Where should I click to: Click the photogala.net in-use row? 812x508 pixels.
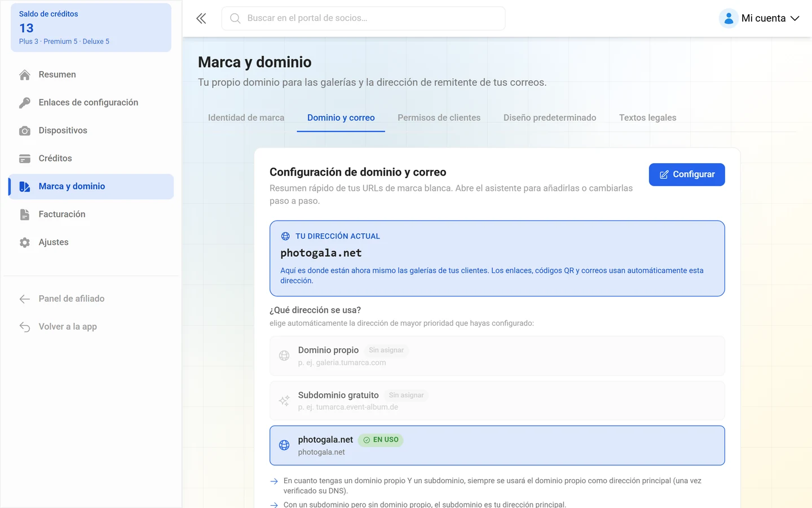click(497, 445)
